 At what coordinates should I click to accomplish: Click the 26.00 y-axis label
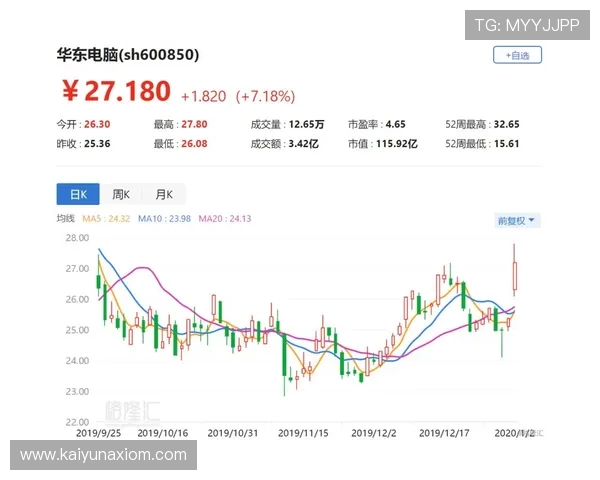tap(77, 299)
